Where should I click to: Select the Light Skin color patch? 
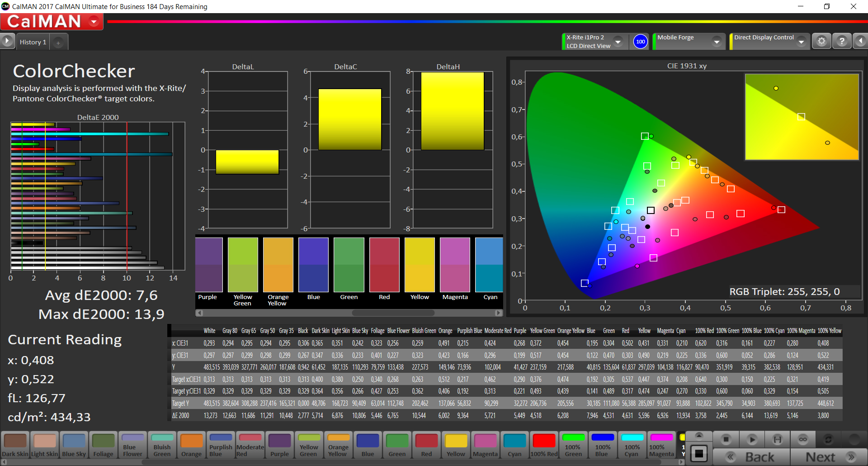click(44, 445)
